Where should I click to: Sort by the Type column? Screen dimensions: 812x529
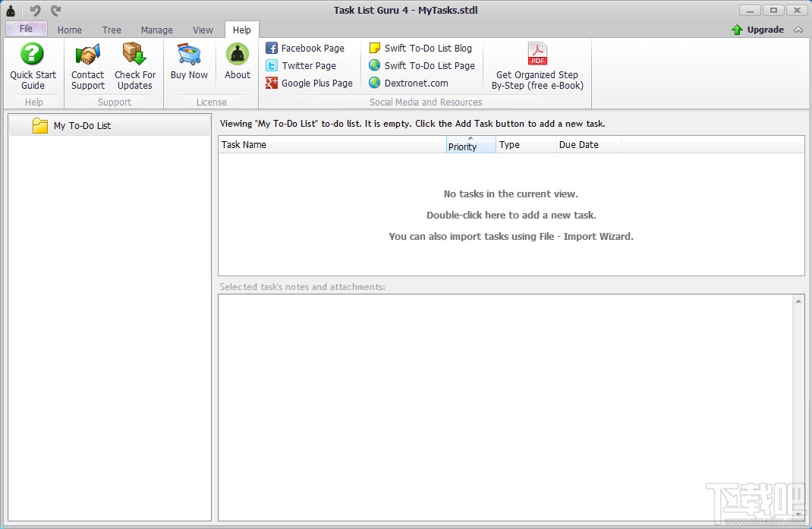(526, 144)
